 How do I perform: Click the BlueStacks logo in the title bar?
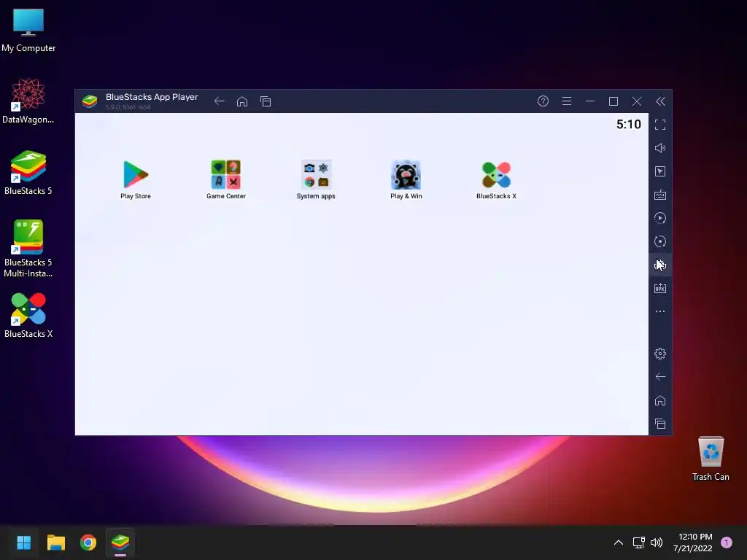[x=90, y=101]
